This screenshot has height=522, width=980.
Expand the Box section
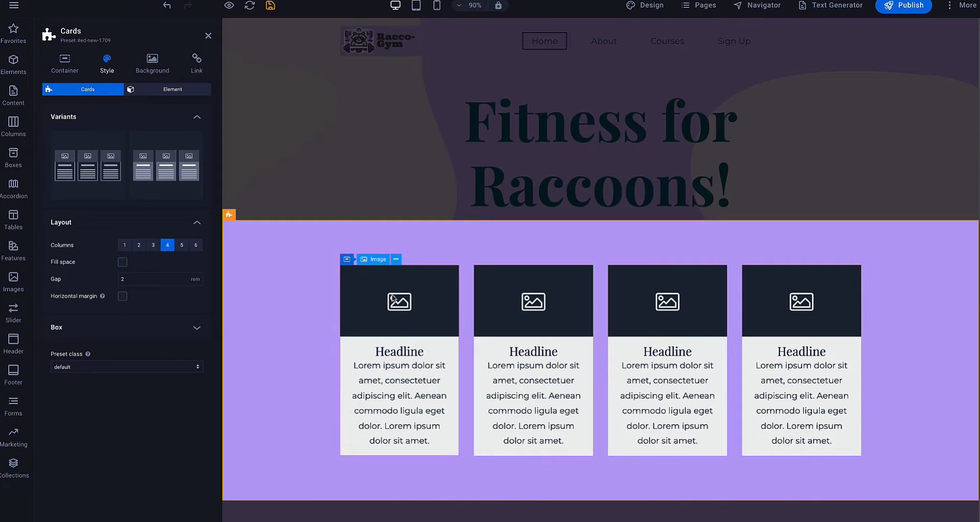(197, 328)
